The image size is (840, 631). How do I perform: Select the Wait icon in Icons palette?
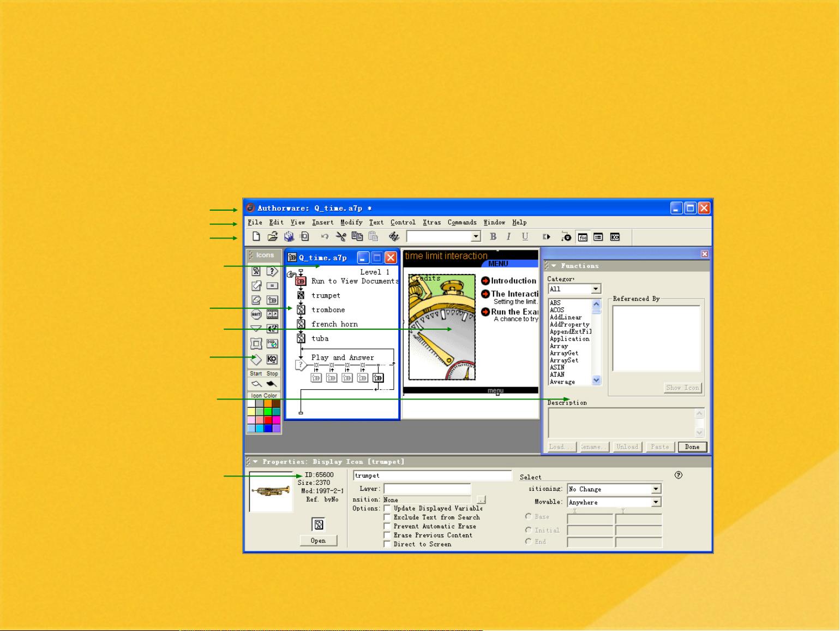tap(256, 314)
